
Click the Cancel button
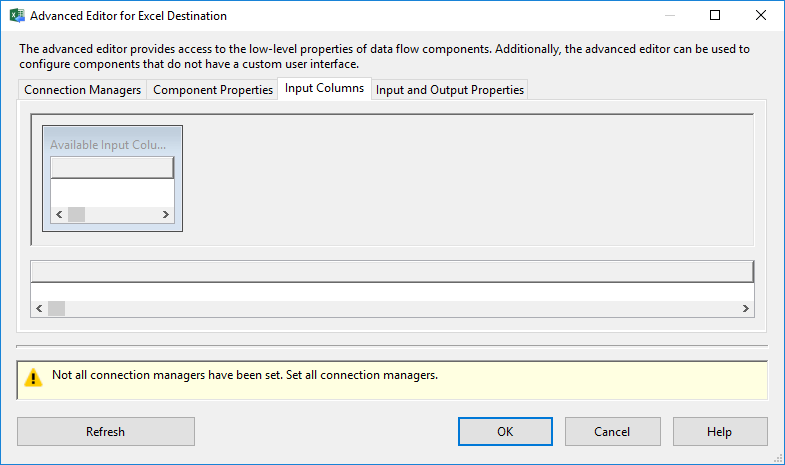(612, 431)
